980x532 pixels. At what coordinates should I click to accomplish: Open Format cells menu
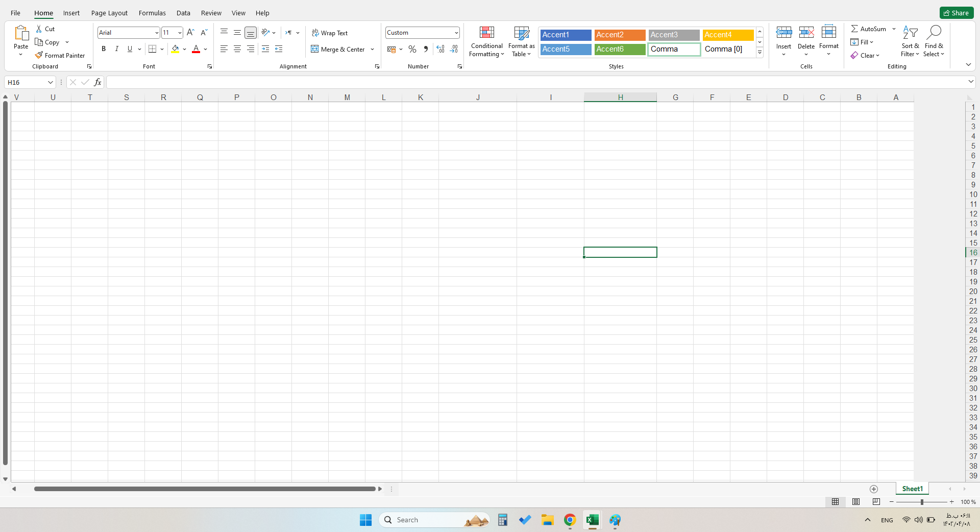(829, 41)
